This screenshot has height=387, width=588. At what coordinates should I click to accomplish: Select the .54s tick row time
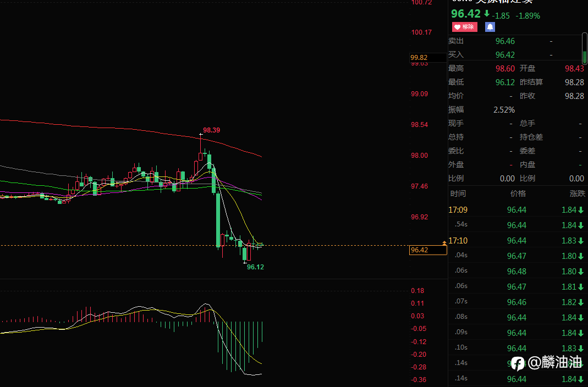pos(461,224)
